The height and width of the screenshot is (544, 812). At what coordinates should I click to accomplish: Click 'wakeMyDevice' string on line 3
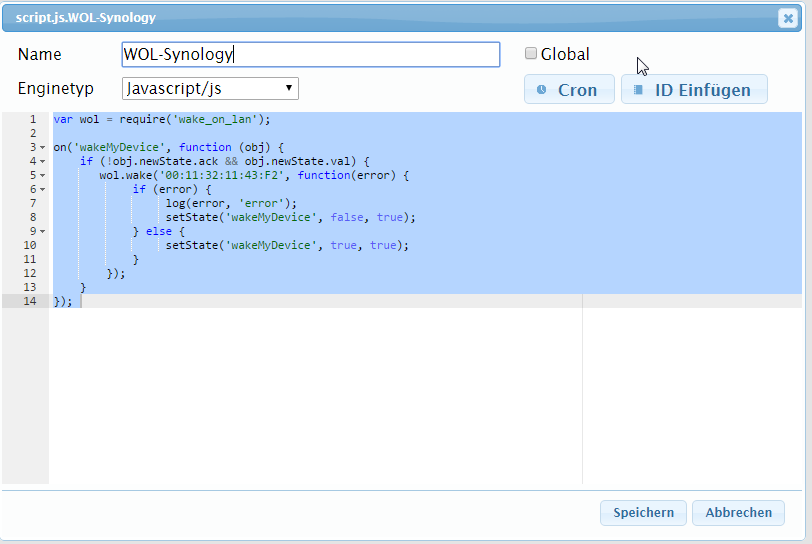click(120, 147)
